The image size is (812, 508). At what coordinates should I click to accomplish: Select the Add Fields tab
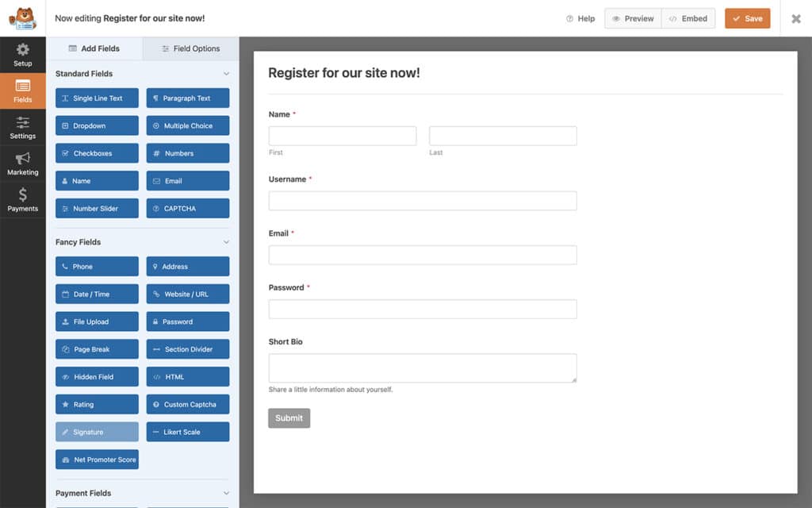[x=95, y=48]
